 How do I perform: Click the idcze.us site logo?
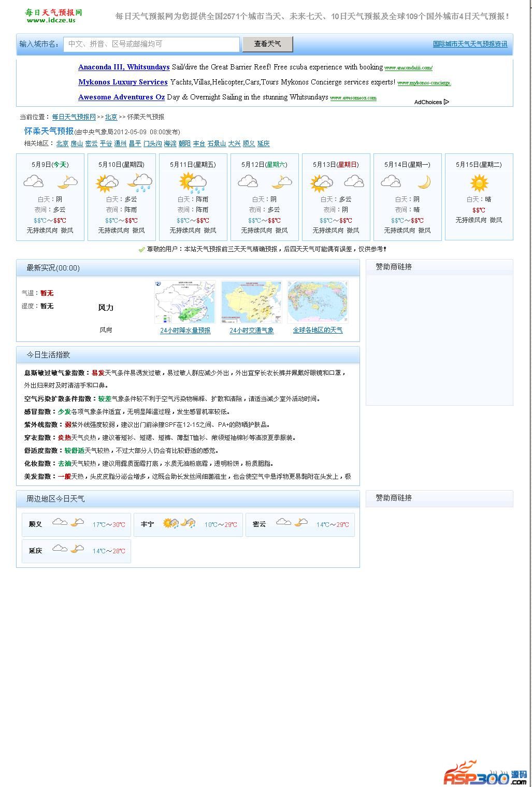(x=53, y=16)
